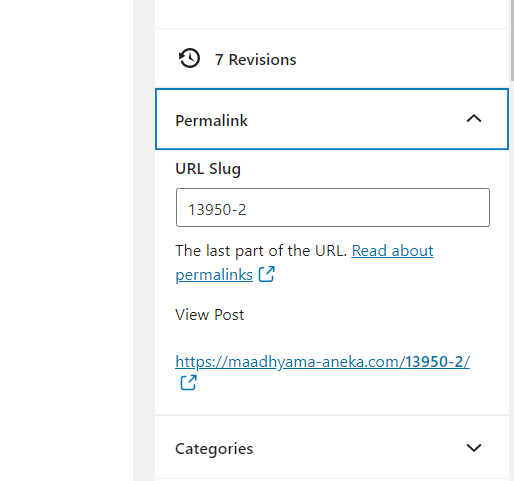
Task: Expand the Categories panel chevron
Action: click(474, 448)
